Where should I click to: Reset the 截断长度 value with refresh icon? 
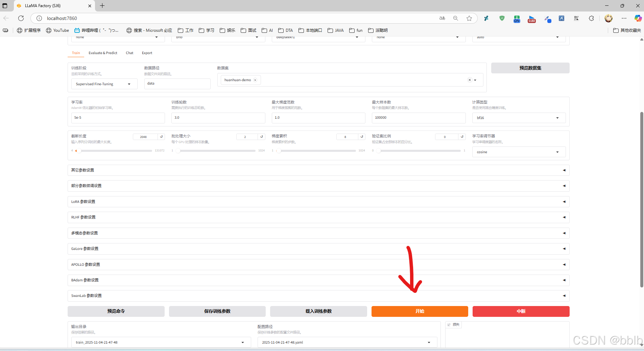(161, 137)
